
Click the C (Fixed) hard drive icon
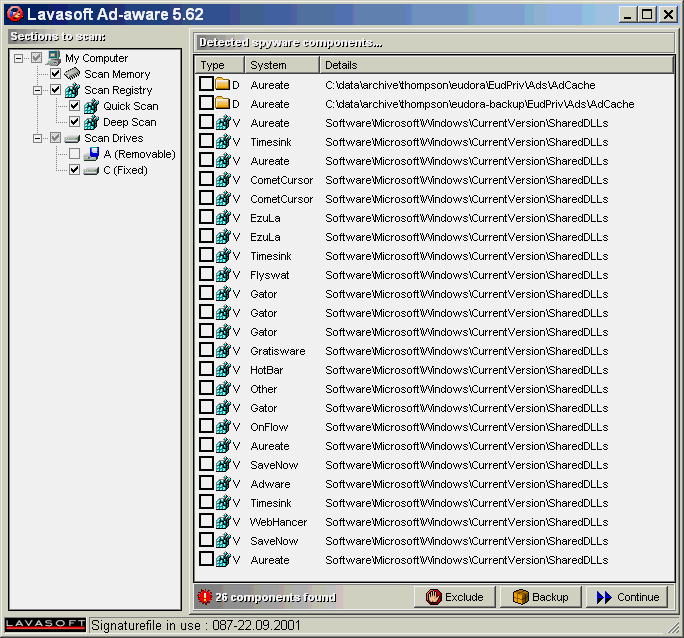coord(92,170)
